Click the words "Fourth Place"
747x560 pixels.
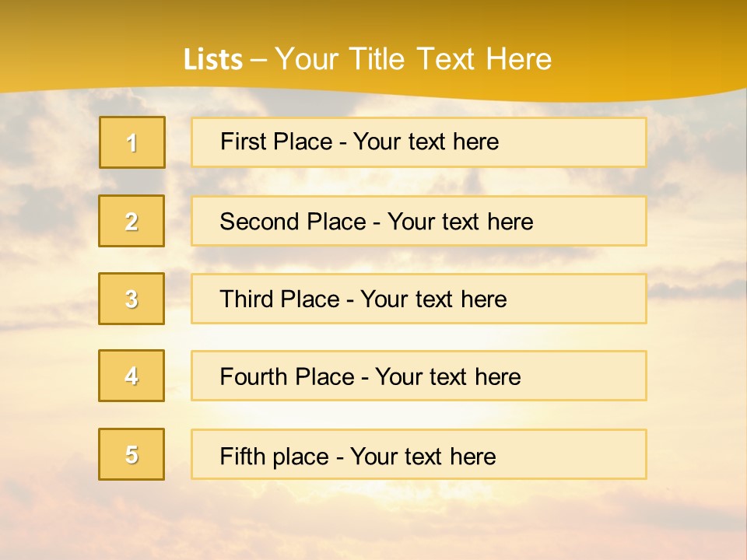tap(286, 377)
